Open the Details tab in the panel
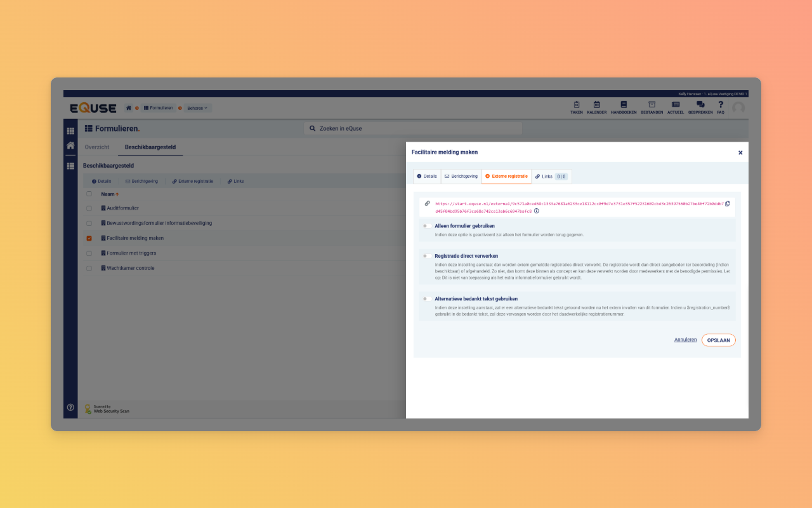 pyautogui.click(x=427, y=176)
